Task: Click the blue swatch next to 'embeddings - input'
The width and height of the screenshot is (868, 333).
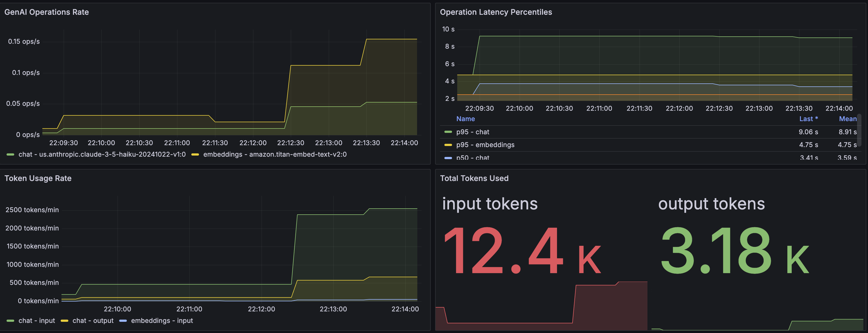Action: tap(123, 320)
